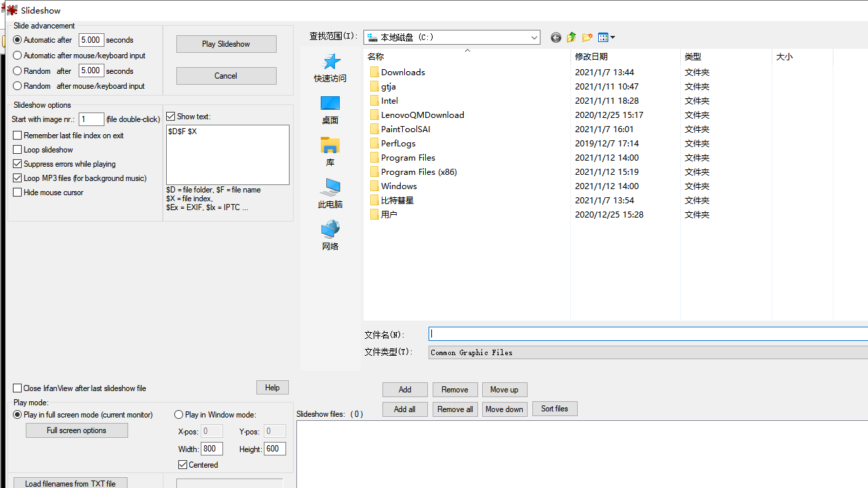
Task: Click the Up One Level folder icon
Action: click(571, 38)
